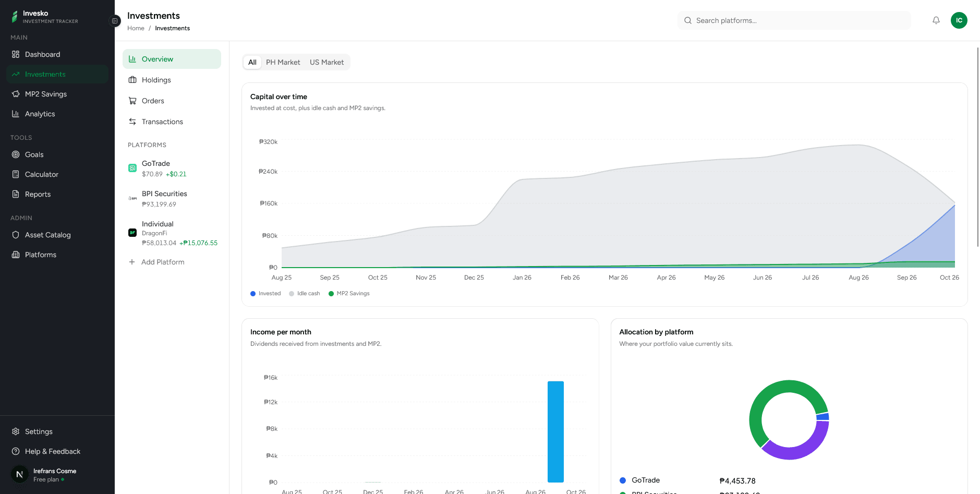Click the Analytics bar chart icon
The width and height of the screenshot is (980, 494).
[x=16, y=114]
